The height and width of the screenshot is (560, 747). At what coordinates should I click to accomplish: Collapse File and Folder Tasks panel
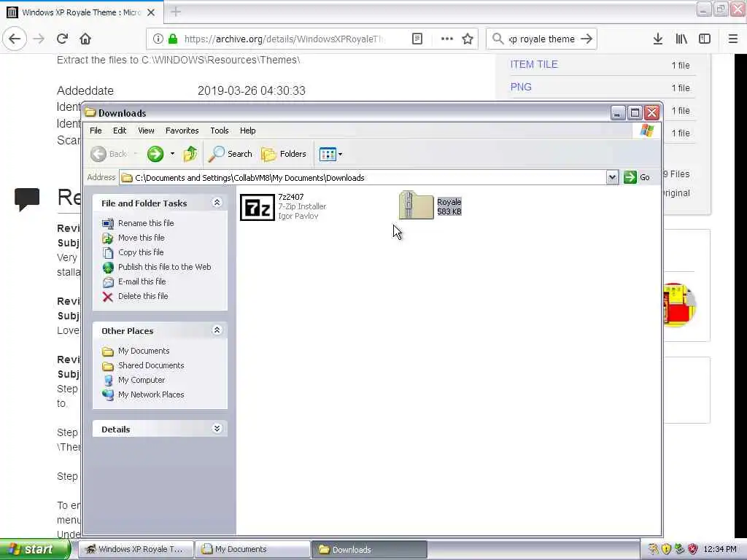[x=217, y=203]
